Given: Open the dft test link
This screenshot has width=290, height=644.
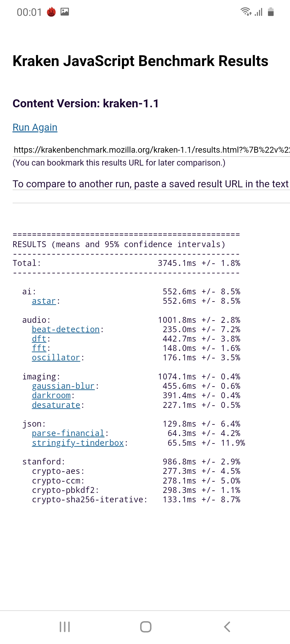Looking at the screenshot, I should (39, 339).
